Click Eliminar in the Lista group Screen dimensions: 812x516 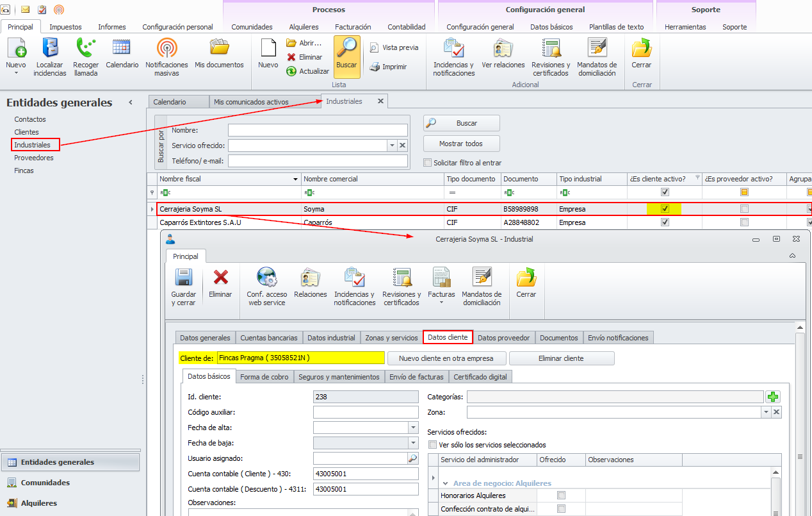[304, 57]
